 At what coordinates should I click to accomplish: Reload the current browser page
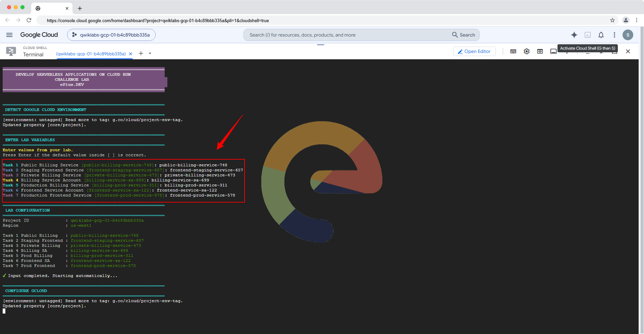tap(29, 20)
